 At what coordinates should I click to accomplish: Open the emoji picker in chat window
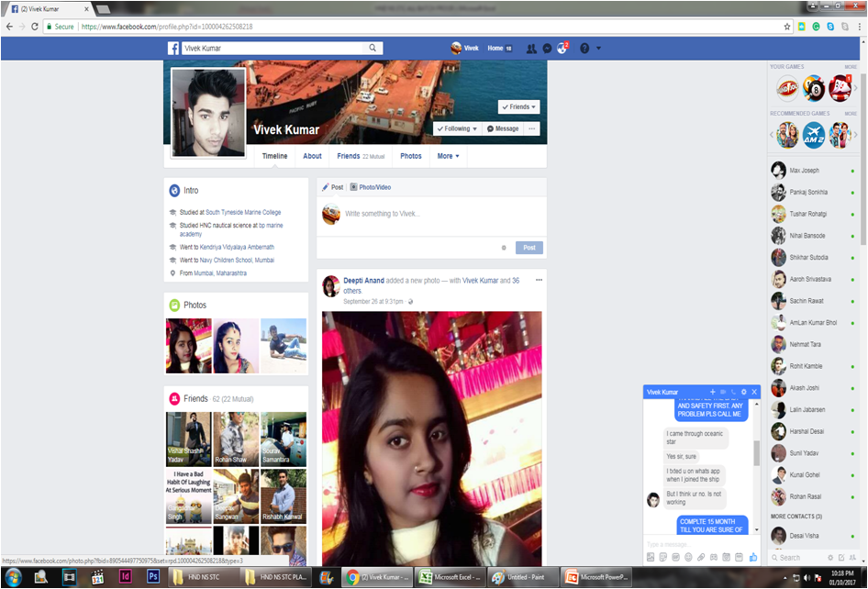[688, 557]
